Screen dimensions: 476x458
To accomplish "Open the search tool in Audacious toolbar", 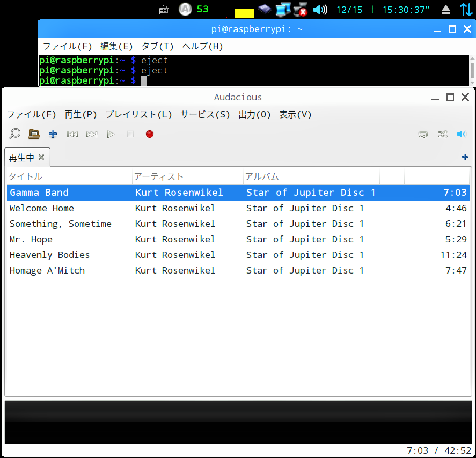I will point(14,134).
